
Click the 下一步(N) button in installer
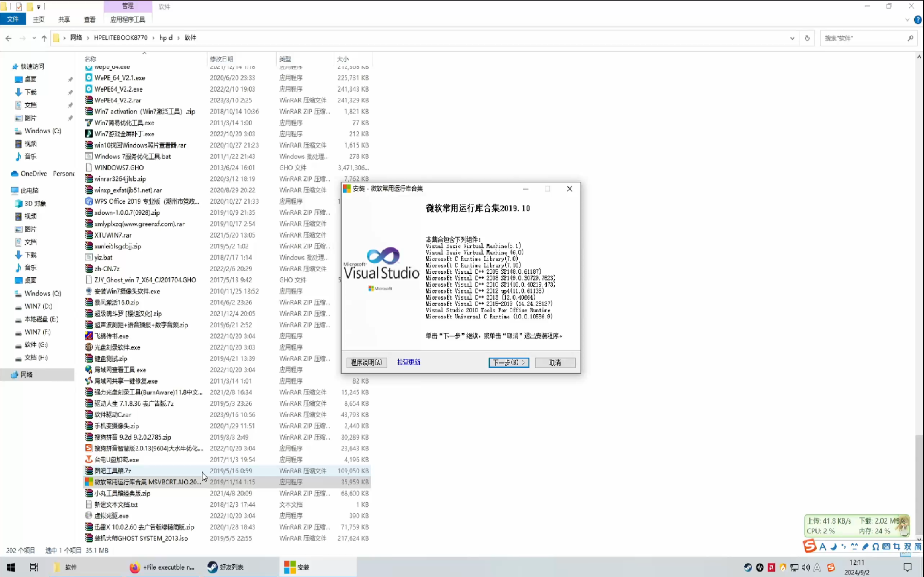[x=509, y=362]
